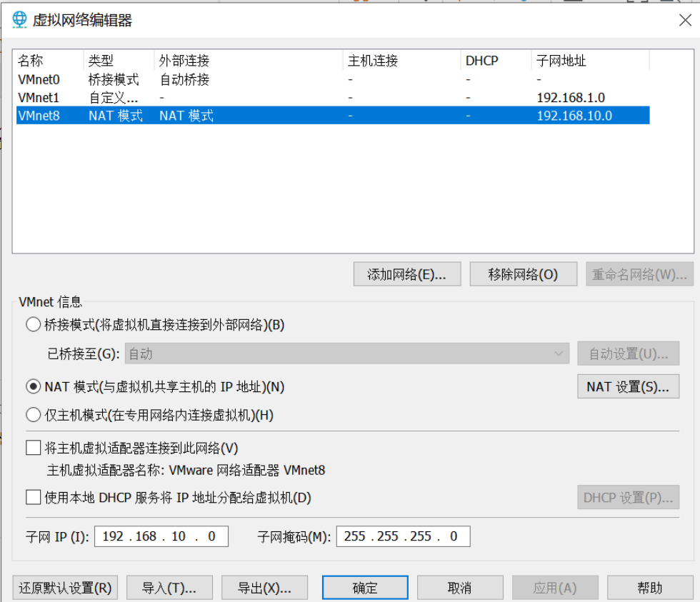Select the VMnet1 row

333,97
